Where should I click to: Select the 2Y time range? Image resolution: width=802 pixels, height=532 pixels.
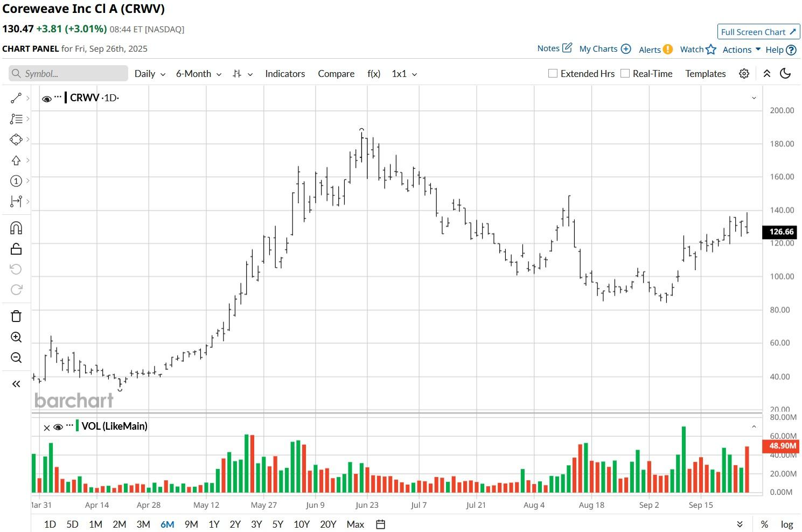[235, 524]
